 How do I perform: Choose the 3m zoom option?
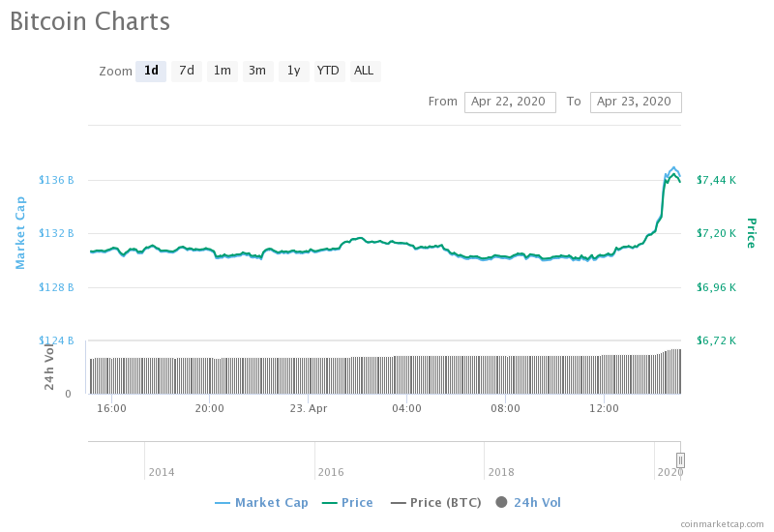pos(257,71)
